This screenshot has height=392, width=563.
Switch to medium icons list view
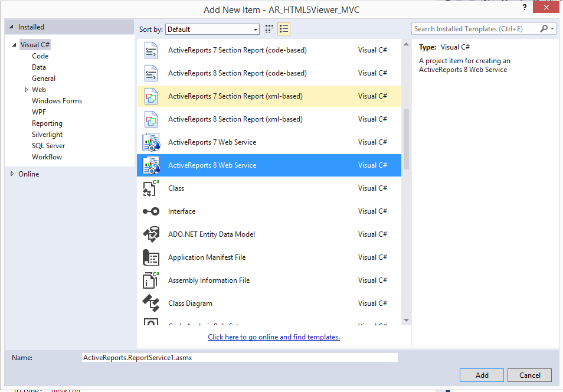click(x=284, y=29)
